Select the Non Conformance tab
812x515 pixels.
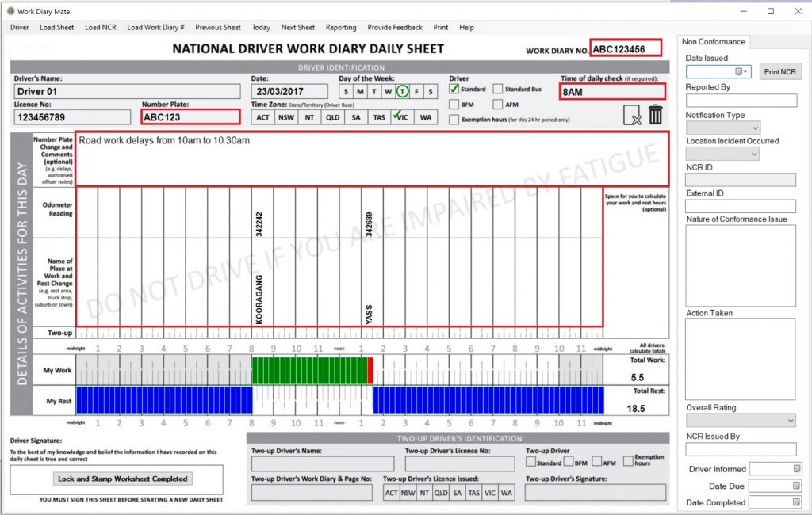pyautogui.click(x=713, y=41)
